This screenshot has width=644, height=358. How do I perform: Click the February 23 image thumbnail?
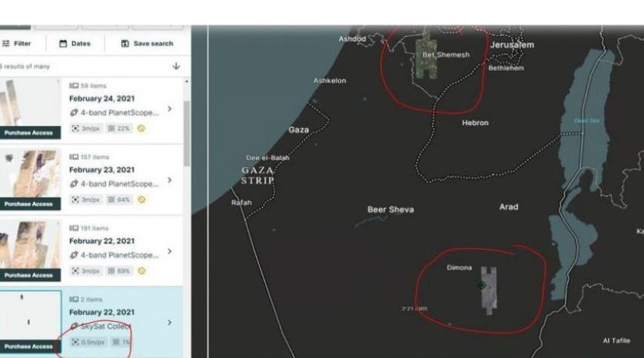[29, 173]
